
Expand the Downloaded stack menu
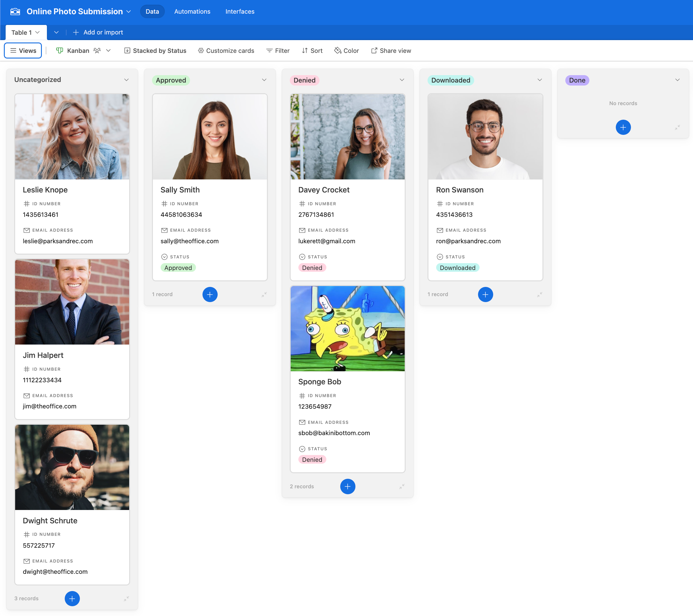pos(540,80)
